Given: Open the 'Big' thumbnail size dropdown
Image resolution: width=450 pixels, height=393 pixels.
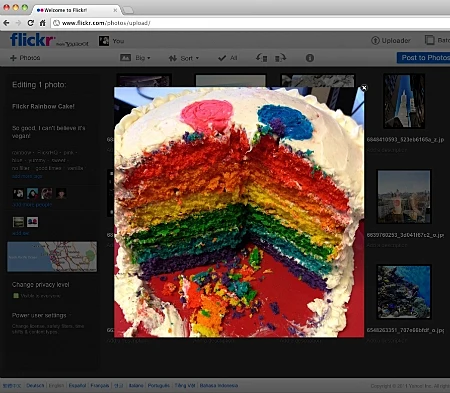Looking at the screenshot, I should tap(143, 58).
